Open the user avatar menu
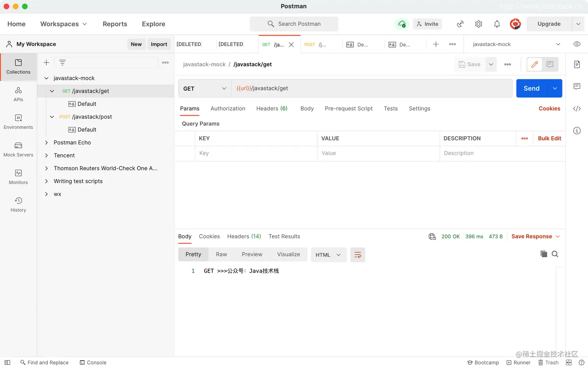The width and height of the screenshot is (588, 368). (x=515, y=24)
